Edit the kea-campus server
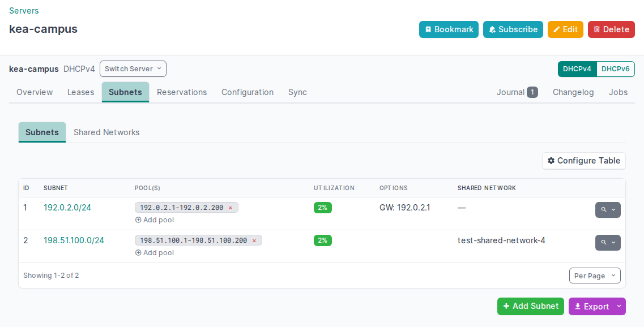 point(565,29)
